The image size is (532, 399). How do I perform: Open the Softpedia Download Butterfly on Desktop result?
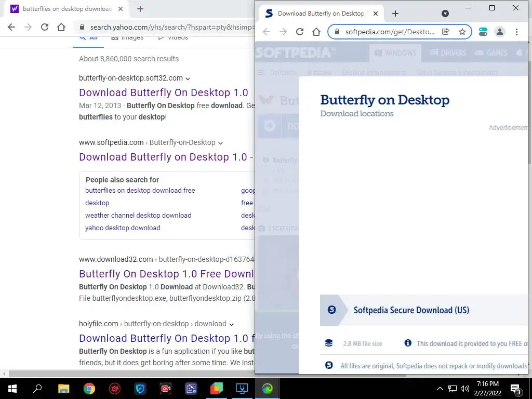[166, 157]
